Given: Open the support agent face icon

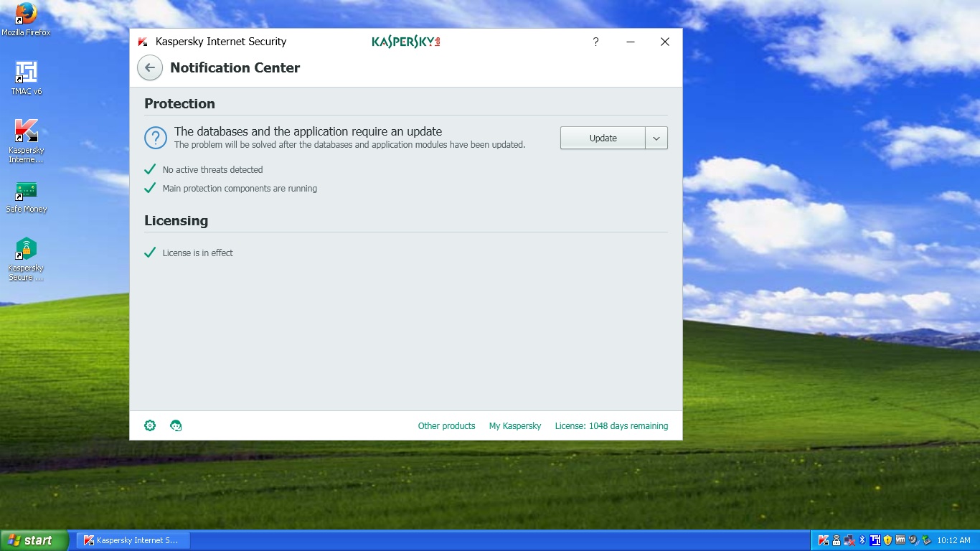Looking at the screenshot, I should tap(176, 425).
